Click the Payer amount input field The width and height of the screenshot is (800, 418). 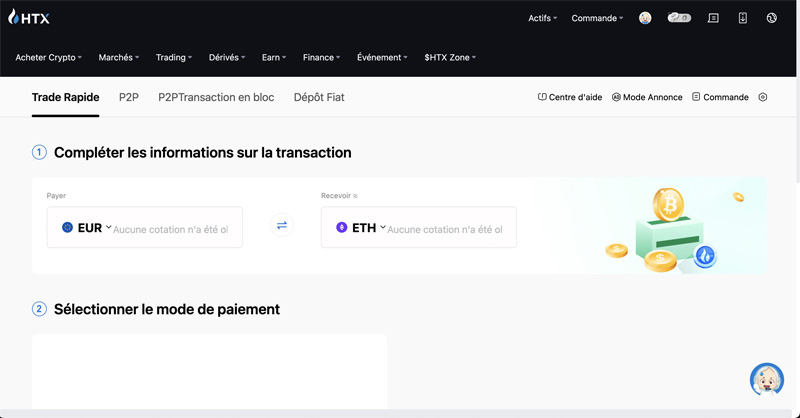point(171,229)
